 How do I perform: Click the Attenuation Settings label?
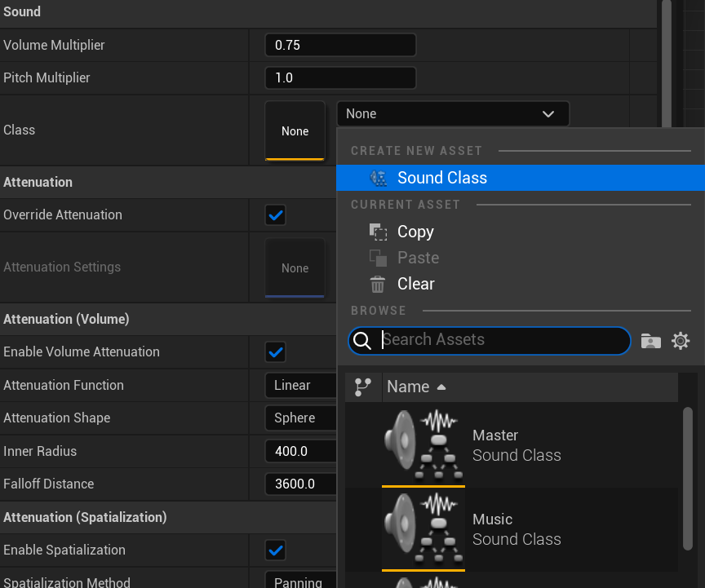(x=62, y=267)
